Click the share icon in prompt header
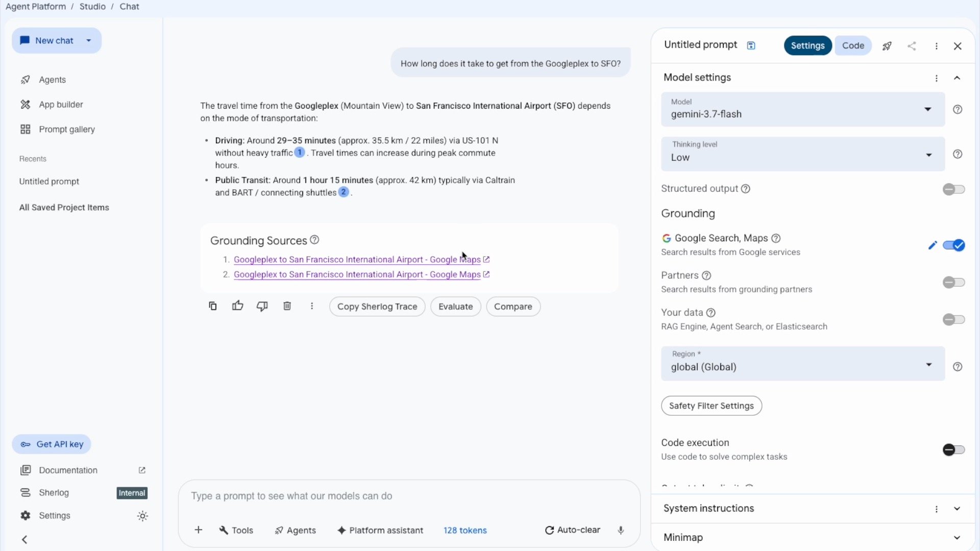980x551 pixels. click(x=912, y=46)
